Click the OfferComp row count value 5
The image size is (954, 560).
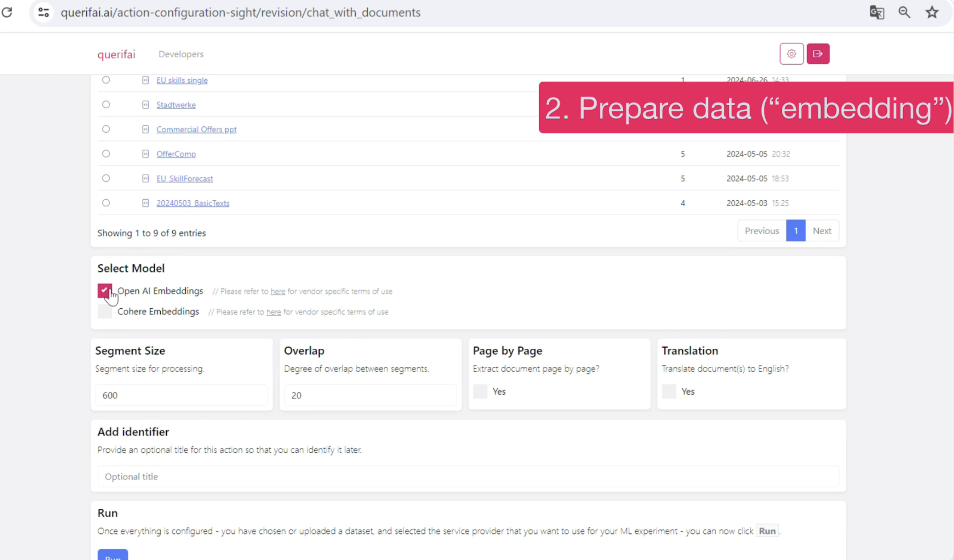(682, 154)
